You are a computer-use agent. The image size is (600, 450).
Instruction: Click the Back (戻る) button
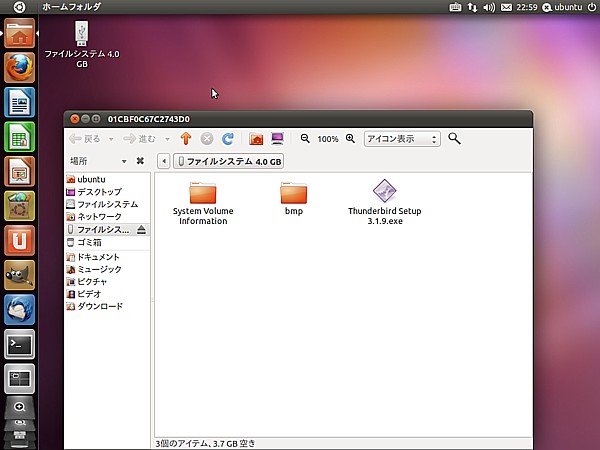(x=85, y=139)
